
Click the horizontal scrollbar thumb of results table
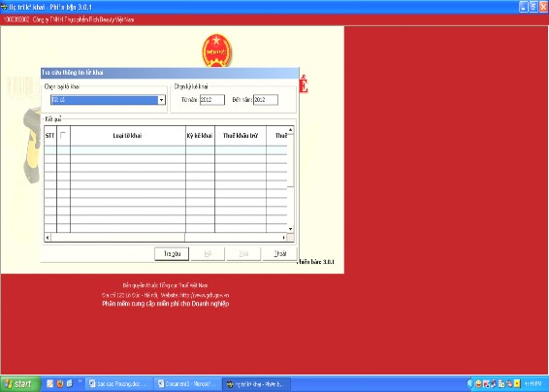tap(118, 238)
